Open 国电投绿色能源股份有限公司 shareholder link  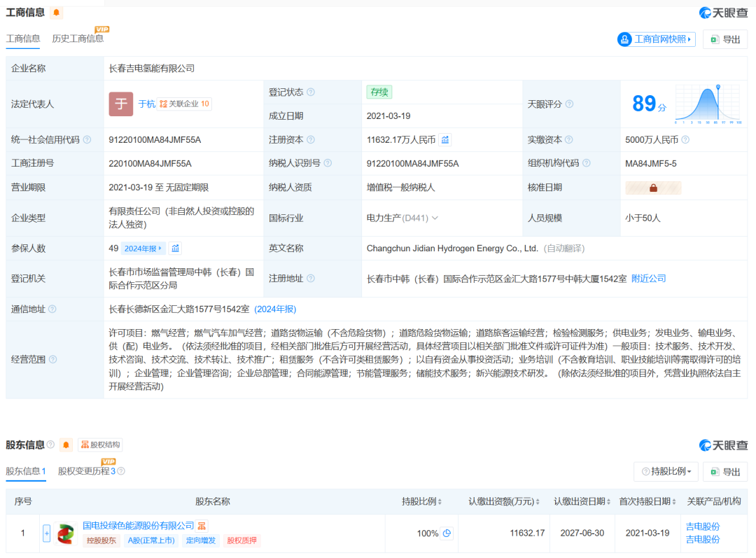tap(139, 526)
